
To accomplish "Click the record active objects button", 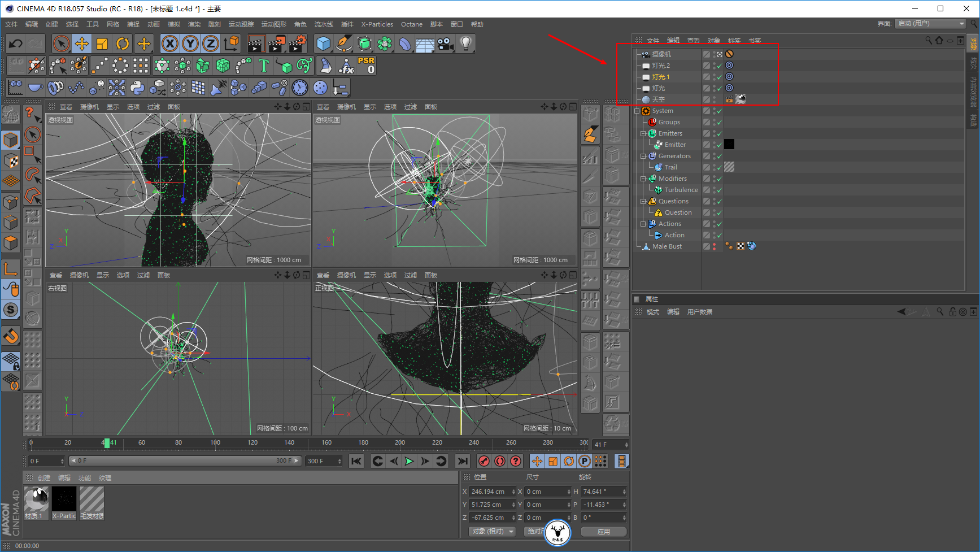I will [484, 461].
